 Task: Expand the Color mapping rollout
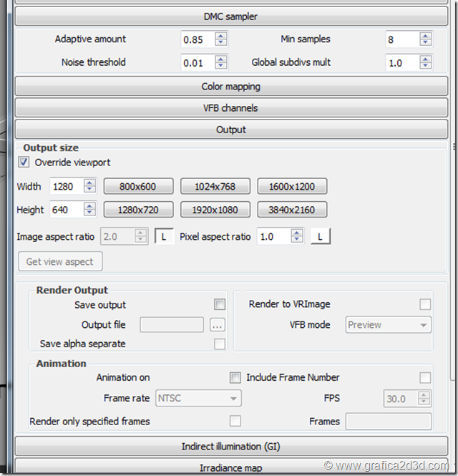pos(230,87)
